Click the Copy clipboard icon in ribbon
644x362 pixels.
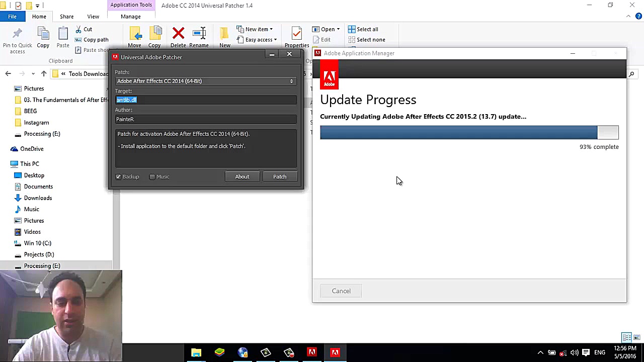coord(43,34)
